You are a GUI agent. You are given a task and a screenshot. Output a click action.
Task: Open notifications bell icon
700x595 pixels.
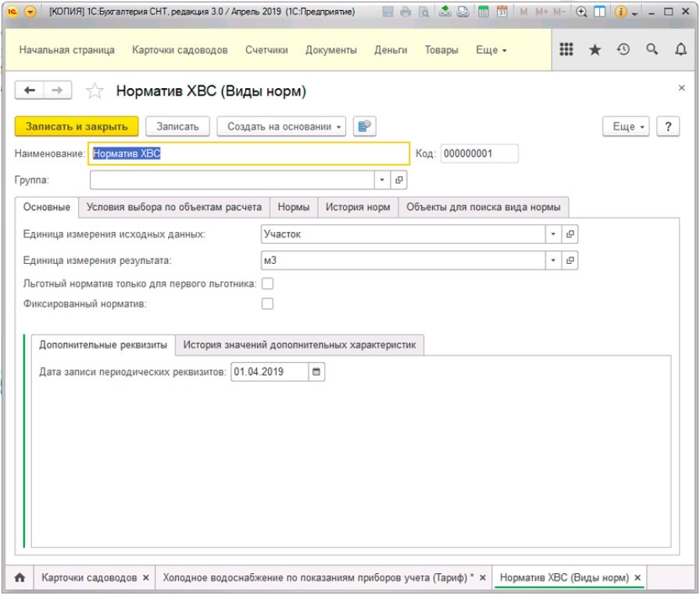pyautogui.click(x=680, y=49)
